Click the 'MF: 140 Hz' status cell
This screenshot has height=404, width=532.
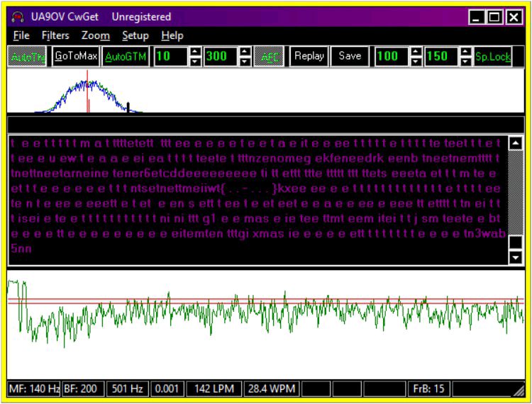[33, 388]
